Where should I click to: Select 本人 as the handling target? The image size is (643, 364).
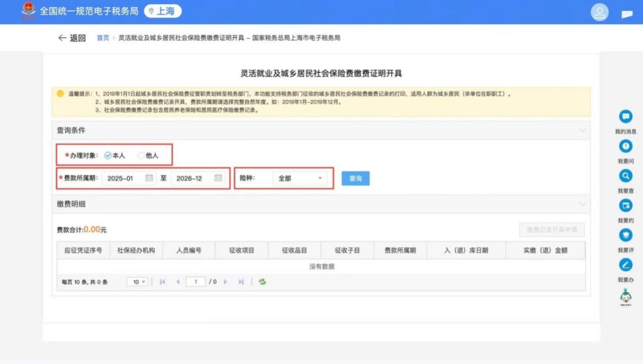[x=108, y=155]
